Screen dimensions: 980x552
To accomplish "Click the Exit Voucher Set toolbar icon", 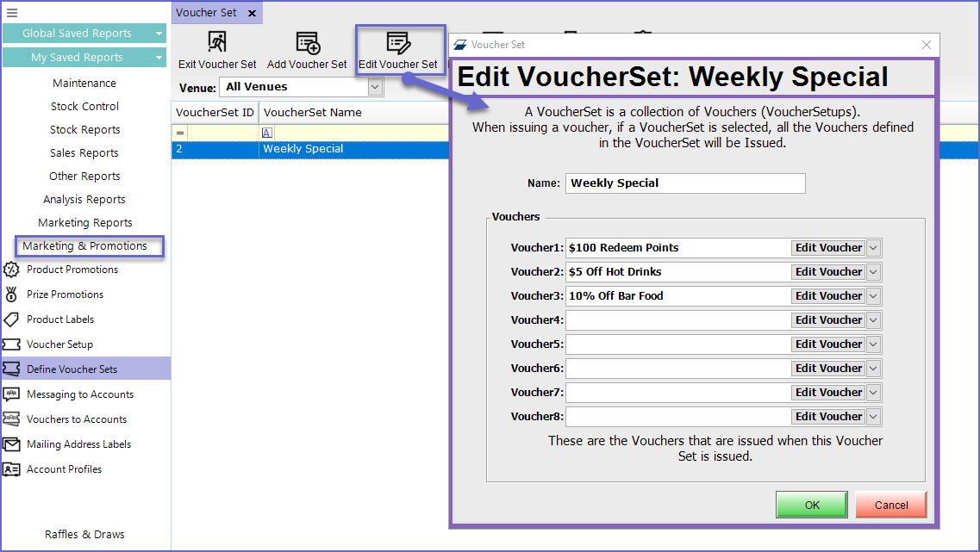I will coord(217,43).
